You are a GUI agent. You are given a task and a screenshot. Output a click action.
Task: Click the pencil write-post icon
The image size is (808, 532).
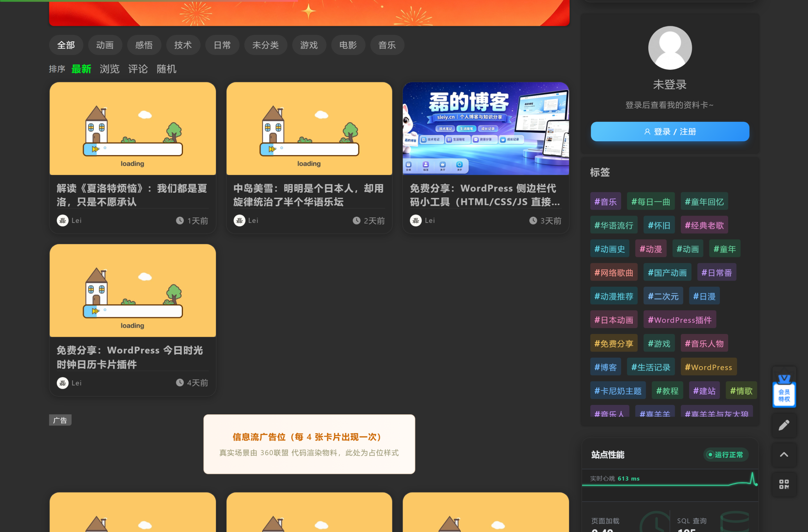[784, 425]
